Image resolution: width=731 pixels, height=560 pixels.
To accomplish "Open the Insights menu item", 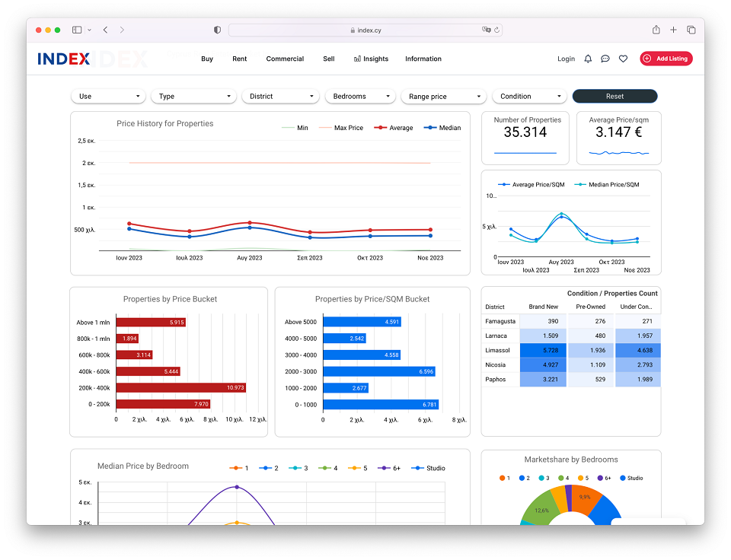I will (371, 59).
